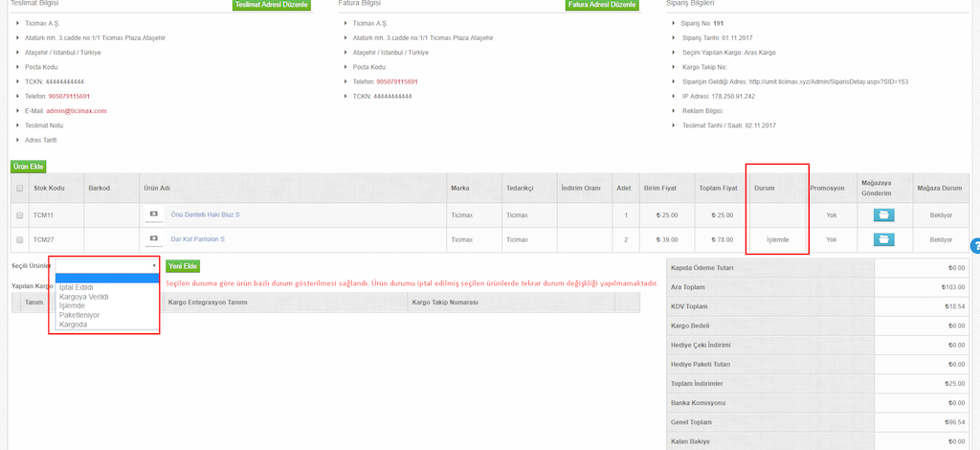Click the Yeni Ekle button
980x450 pixels.
(183, 266)
